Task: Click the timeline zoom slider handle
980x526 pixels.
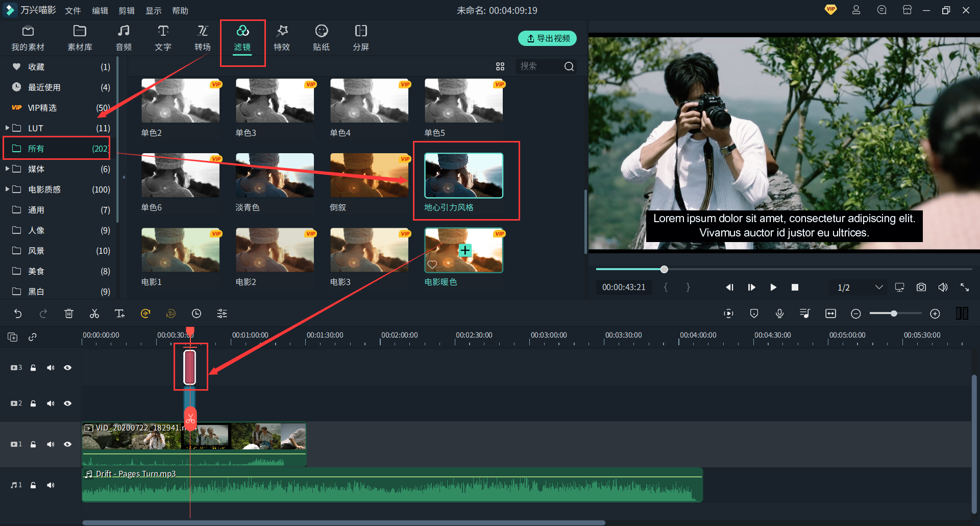Action: [894, 314]
